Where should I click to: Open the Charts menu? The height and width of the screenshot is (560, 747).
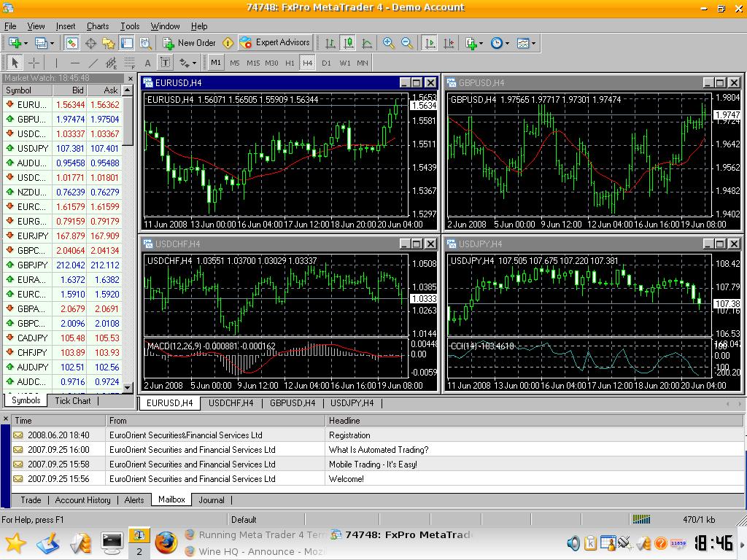point(98,26)
